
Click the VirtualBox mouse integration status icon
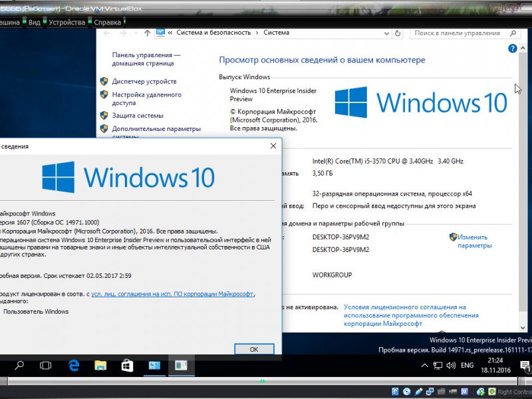(480, 392)
